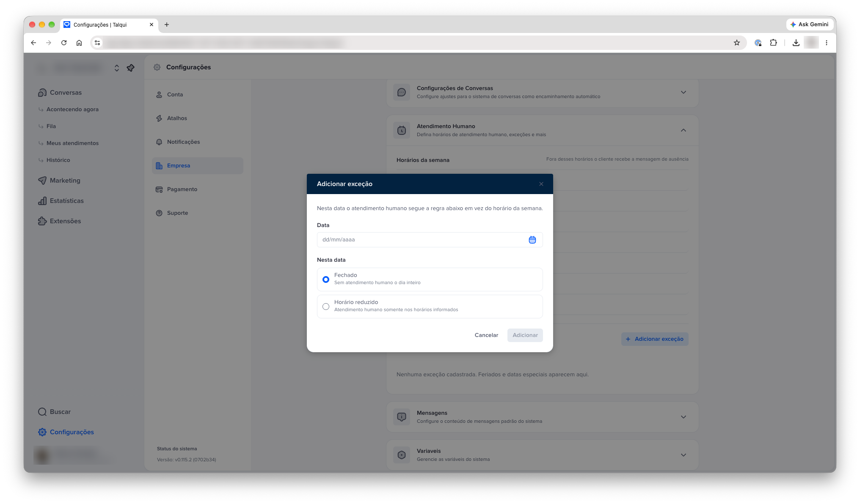Expand the Mensagens section
Screen dimensions: 860x504
pos(683,417)
